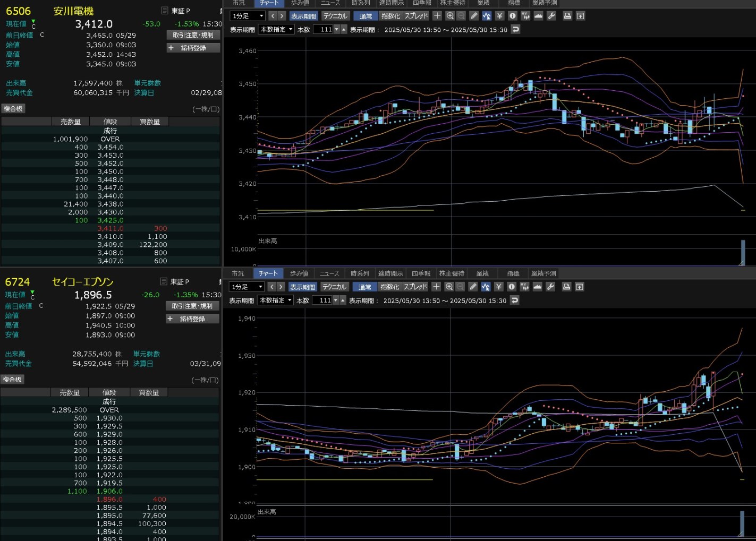Screen dimensions: 756x541
Task: Open document icon beside 東証P for 安川電機
Action: 165,11
